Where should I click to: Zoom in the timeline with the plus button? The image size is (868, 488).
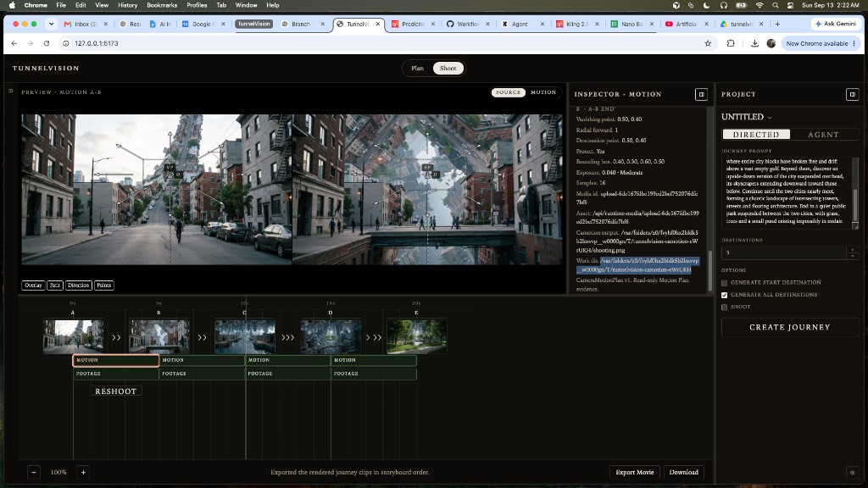pos(84,472)
